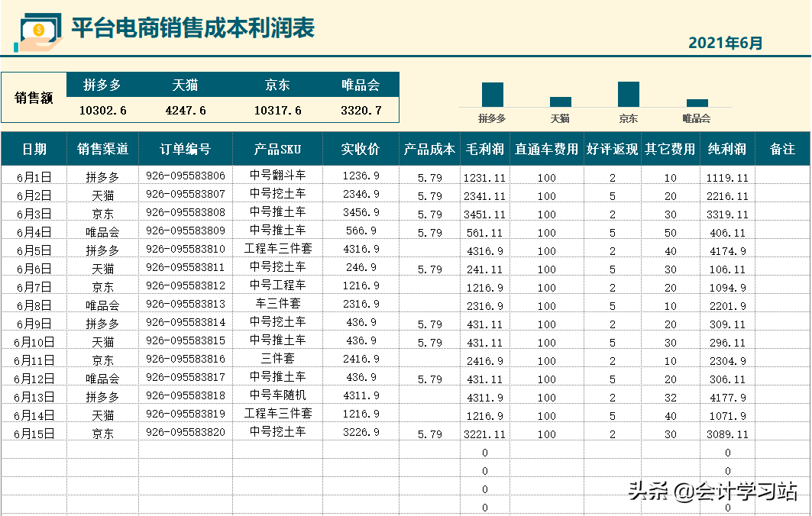812x516 pixels.
Task: Click the 京东 bar in chart
Action: [x=629, y=94]
